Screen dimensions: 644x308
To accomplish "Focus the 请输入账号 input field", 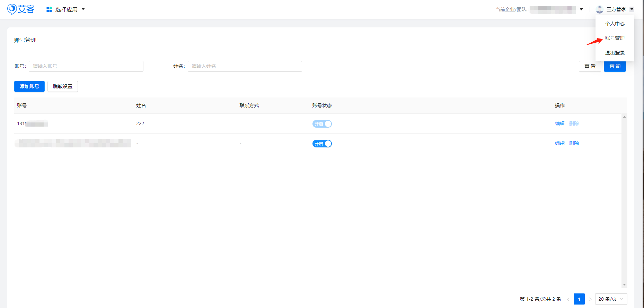I will 86,66.
